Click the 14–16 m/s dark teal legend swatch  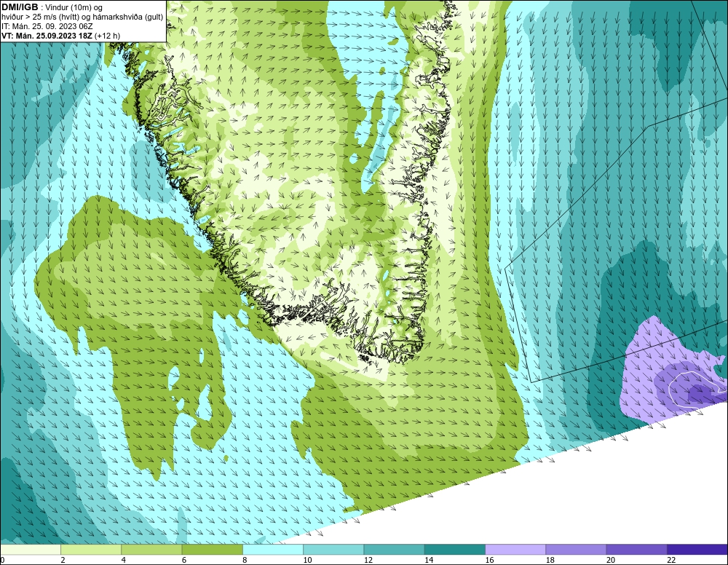click(x=455, y=550)
